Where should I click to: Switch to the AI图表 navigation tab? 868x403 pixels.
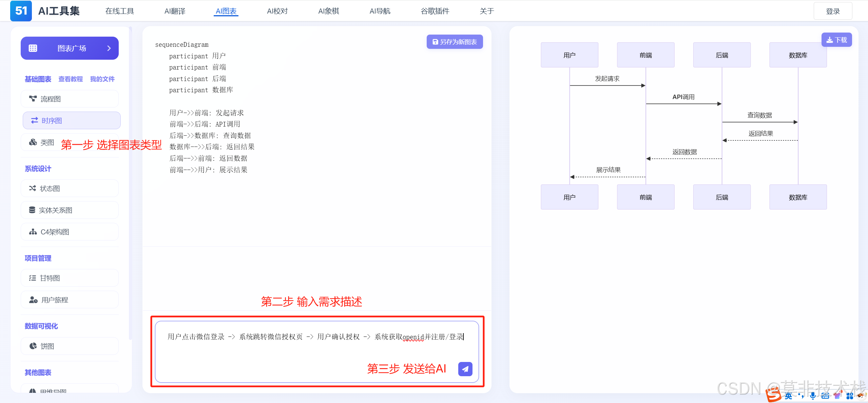click(x=226, y=11)
